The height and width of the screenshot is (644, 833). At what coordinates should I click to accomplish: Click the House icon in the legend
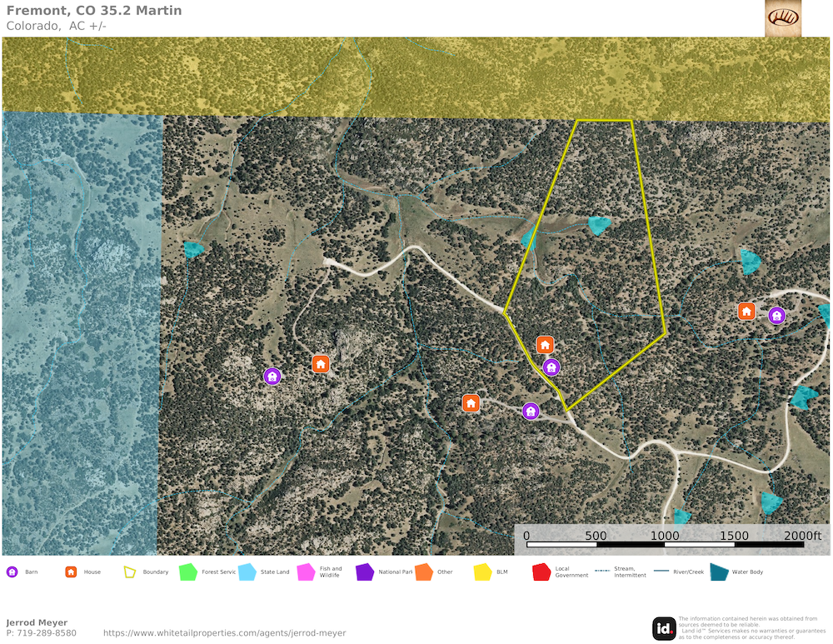71,572
